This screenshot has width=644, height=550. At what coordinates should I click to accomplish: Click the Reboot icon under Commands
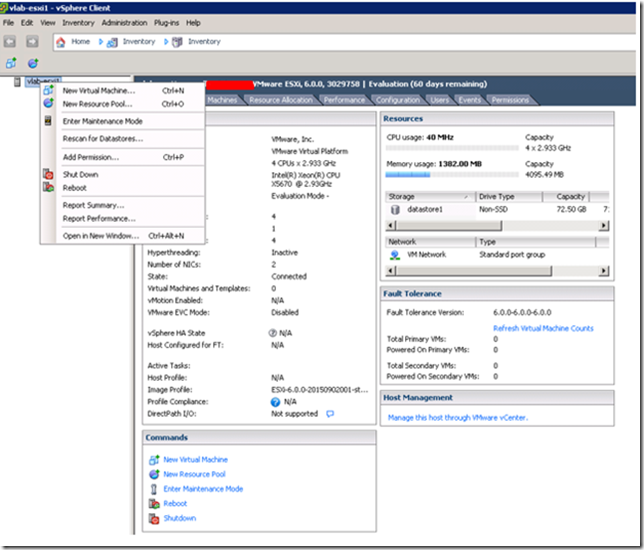click(154, 504)
